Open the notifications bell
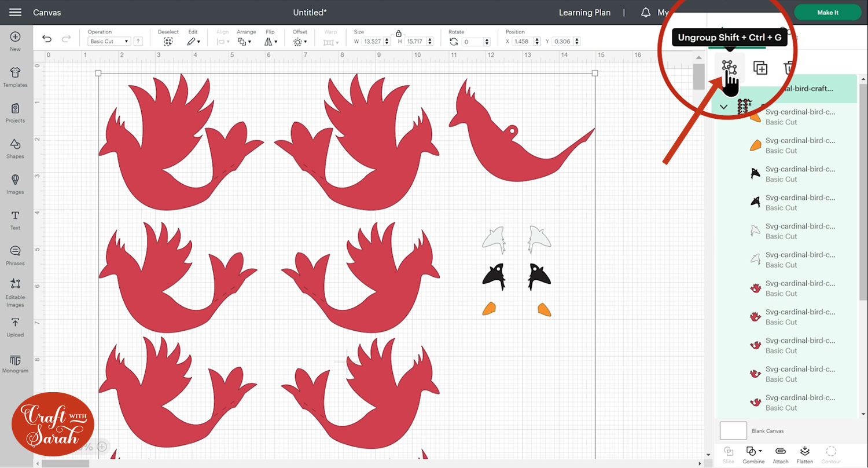Image resolution: width=868 pixels, height=468 pixels. (x=646, y=12)
